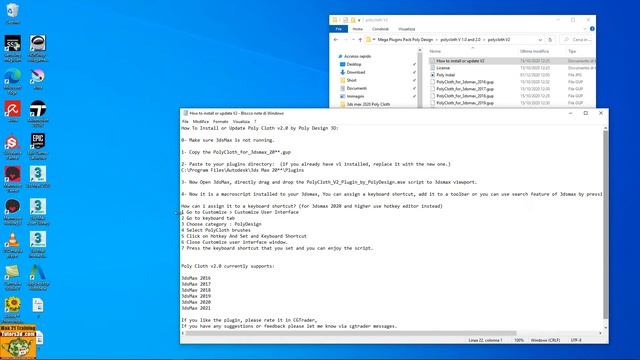
Task: Click 'polycloth V 1.0 and 2.0' breadcrumb
Action: pos(460,40)
